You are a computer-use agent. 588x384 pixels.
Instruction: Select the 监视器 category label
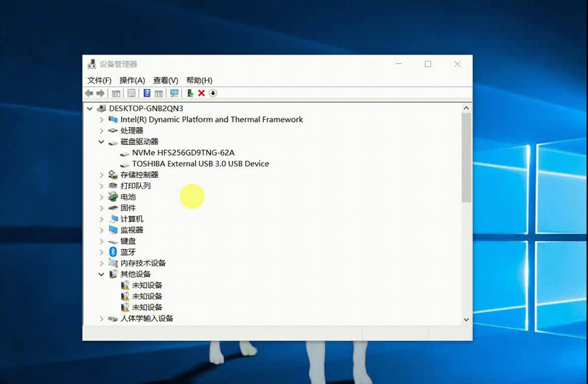(x=132, y=230)
